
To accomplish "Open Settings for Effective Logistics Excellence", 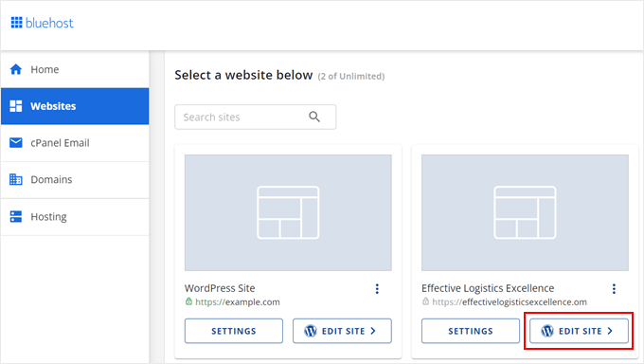I will [471, 331].
